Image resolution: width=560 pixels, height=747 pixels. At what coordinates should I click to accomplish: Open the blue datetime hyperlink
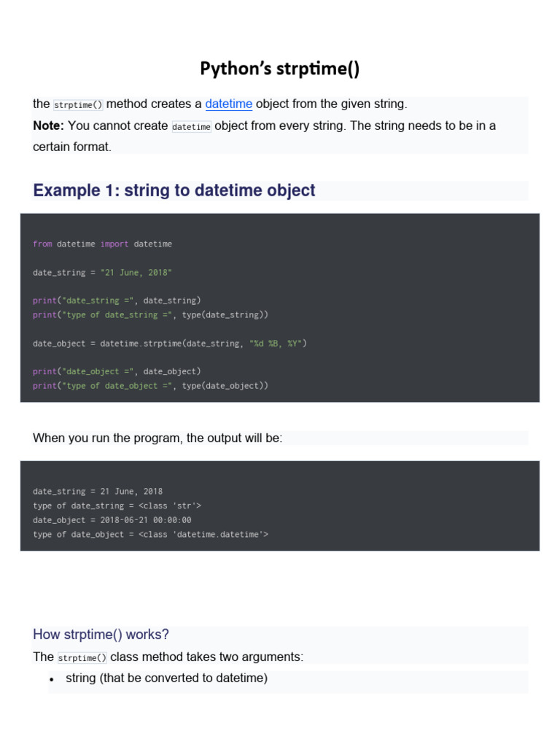(x=228, y=104)
